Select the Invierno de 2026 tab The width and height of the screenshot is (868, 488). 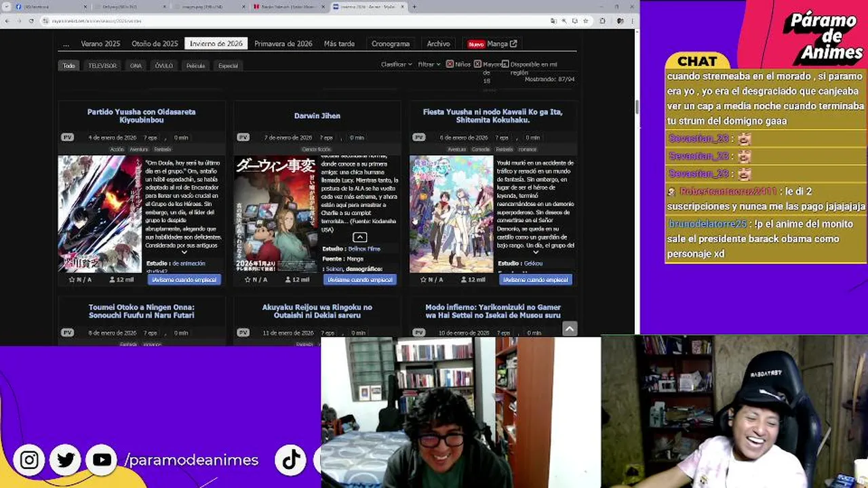point(216,43)
